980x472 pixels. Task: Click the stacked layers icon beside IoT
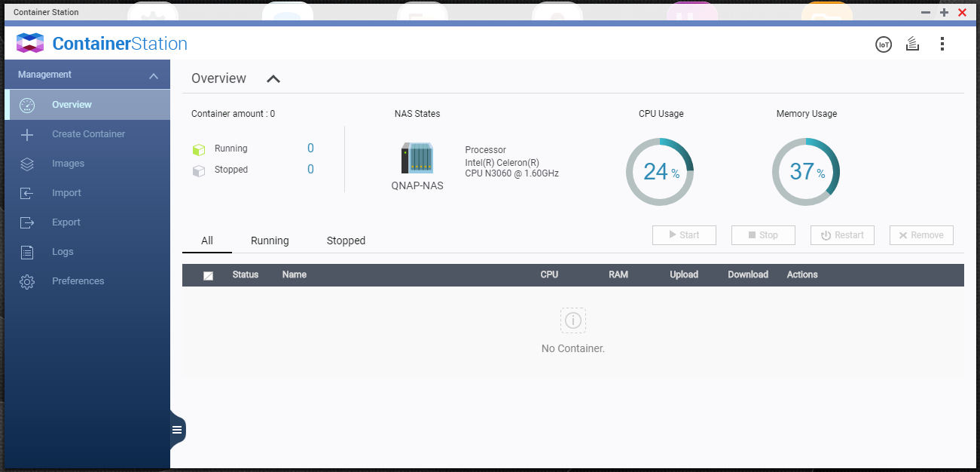click(913, 44)
